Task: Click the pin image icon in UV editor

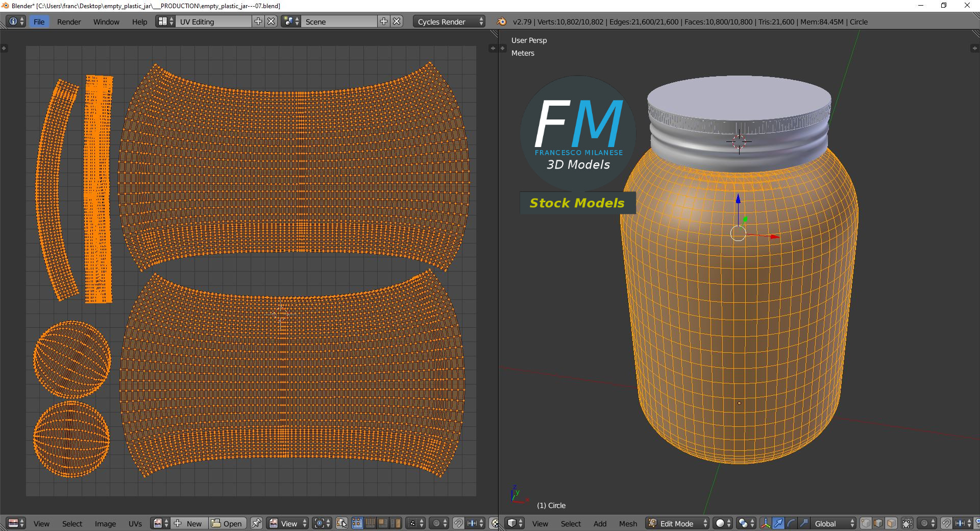Action: [x=256, y=523]
